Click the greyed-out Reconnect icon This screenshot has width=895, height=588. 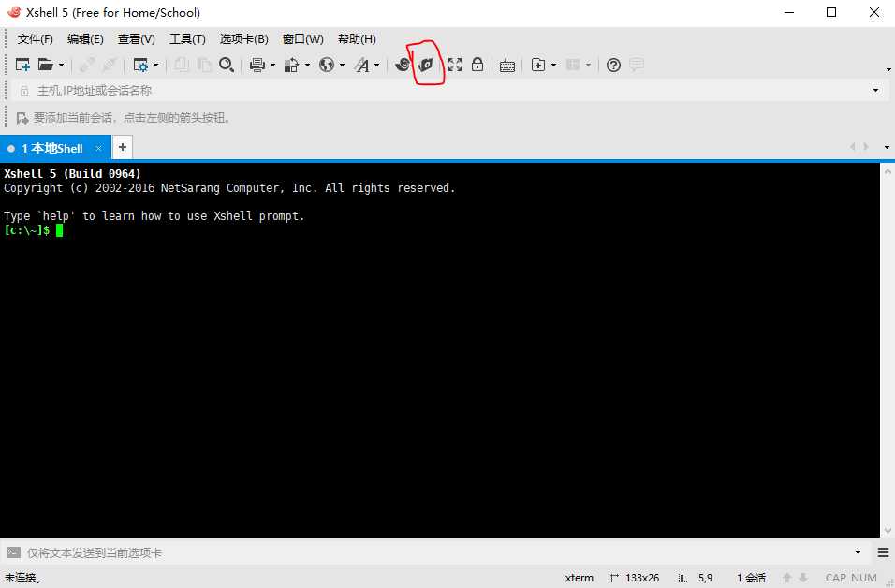click(109, 65)
